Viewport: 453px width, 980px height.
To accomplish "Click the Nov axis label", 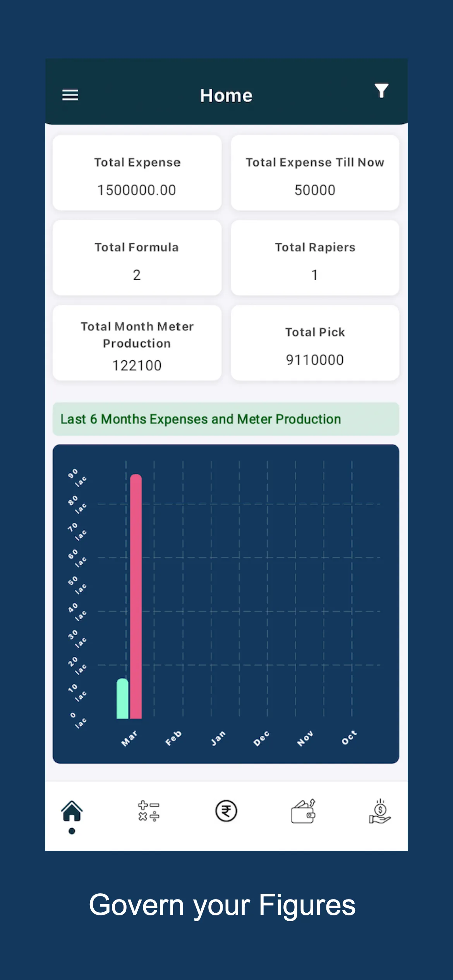I will (305, 738).
